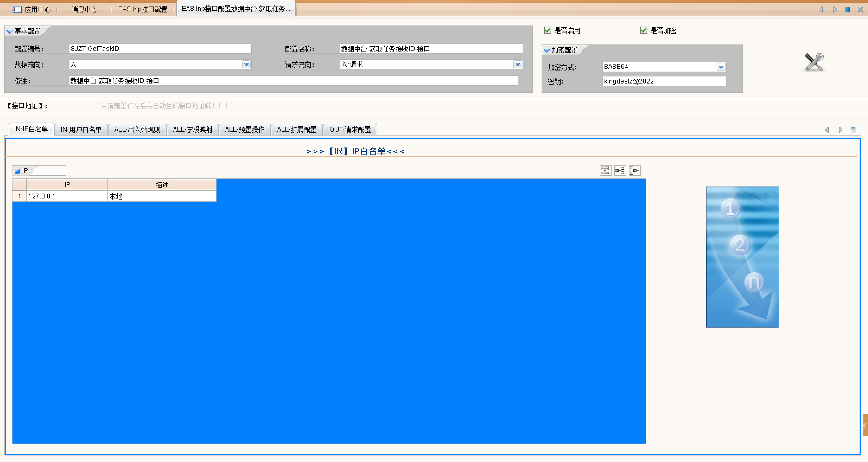
Task: Toggle the 是否加密 checkbox
Action: (x=643, y=30)
